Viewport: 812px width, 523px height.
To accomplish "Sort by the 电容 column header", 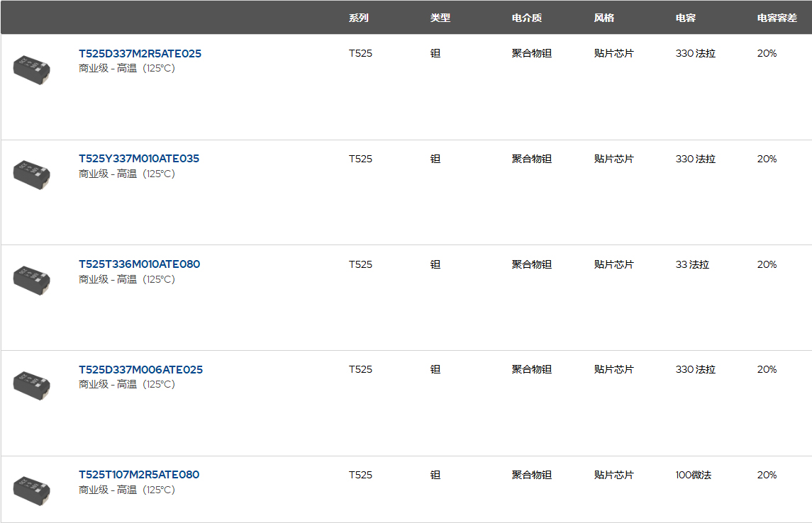I will (686, 18).
